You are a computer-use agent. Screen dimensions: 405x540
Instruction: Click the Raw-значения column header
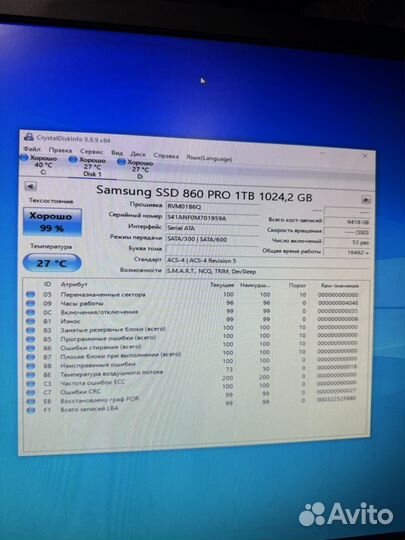pos(340,286)
